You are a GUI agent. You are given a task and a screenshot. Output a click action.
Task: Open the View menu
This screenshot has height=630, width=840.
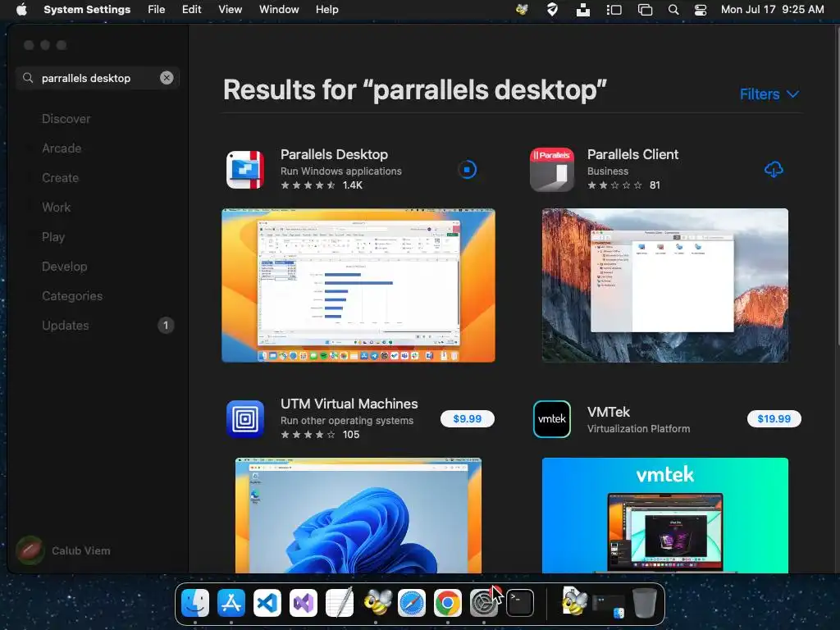tap(230, 9)
